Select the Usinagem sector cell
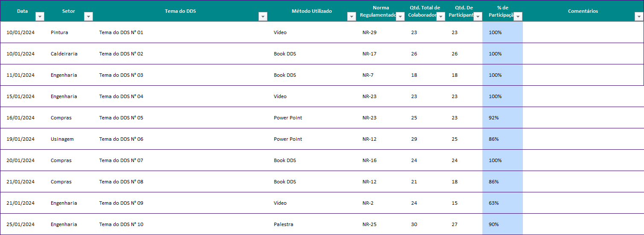This screenshot has height=235, width=644. pos(62,139)
